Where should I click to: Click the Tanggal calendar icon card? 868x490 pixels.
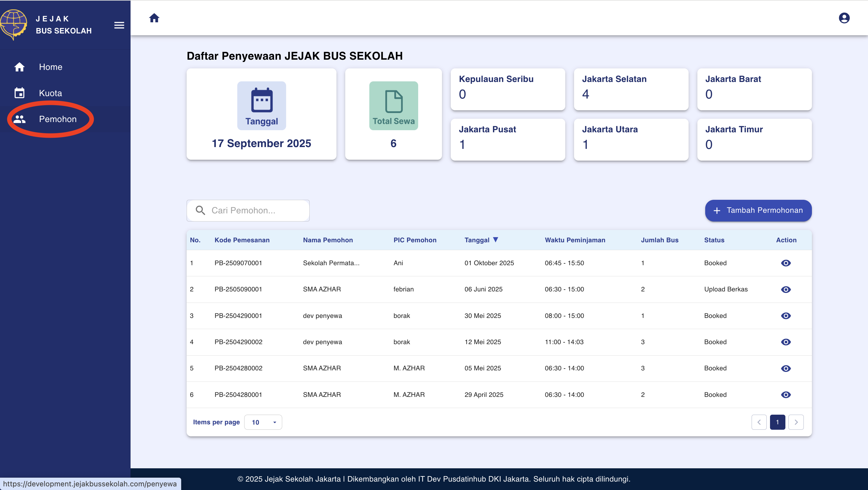tap(261, 105)
